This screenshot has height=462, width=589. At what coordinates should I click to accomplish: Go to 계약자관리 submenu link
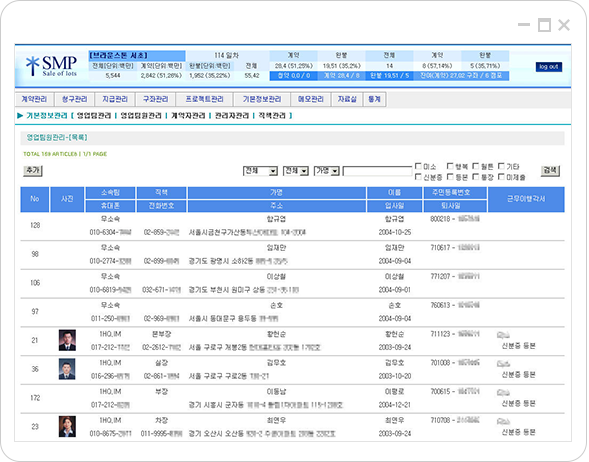point(188,116)
